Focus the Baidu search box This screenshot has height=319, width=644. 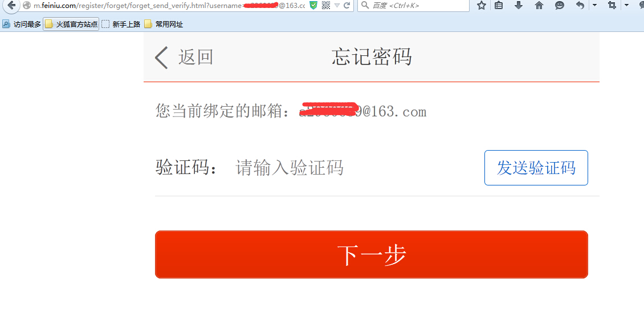(x=414, y=5)
